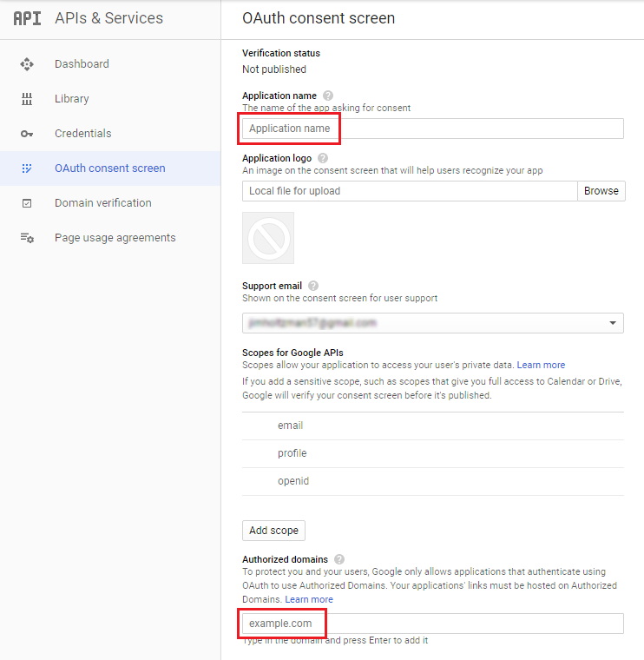Image resolution: width=644 pixels, height=660 pixels.
Task: Click the example.com authorized domain field
Action: click(433, 624)
